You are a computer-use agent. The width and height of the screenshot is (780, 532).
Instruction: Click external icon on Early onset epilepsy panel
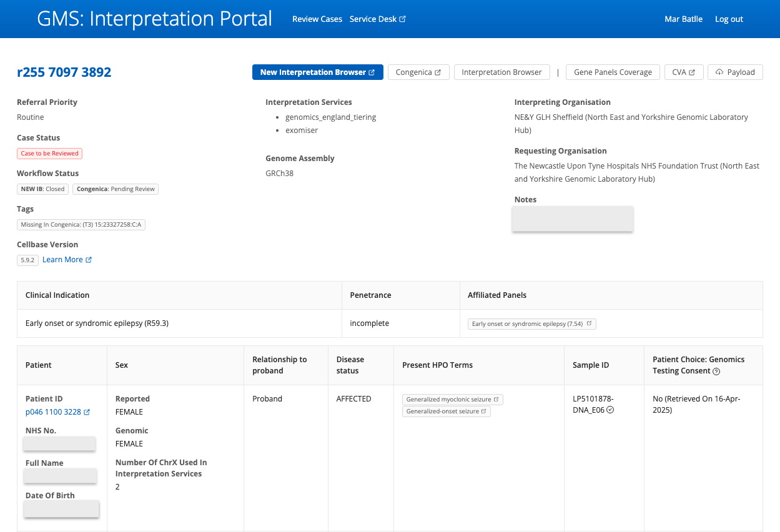pyautogui.click(x=589, y=323)
